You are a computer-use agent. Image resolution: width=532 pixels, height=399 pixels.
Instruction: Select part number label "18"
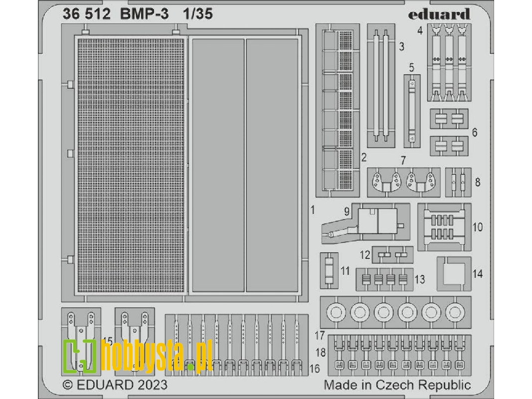point(321,353)
